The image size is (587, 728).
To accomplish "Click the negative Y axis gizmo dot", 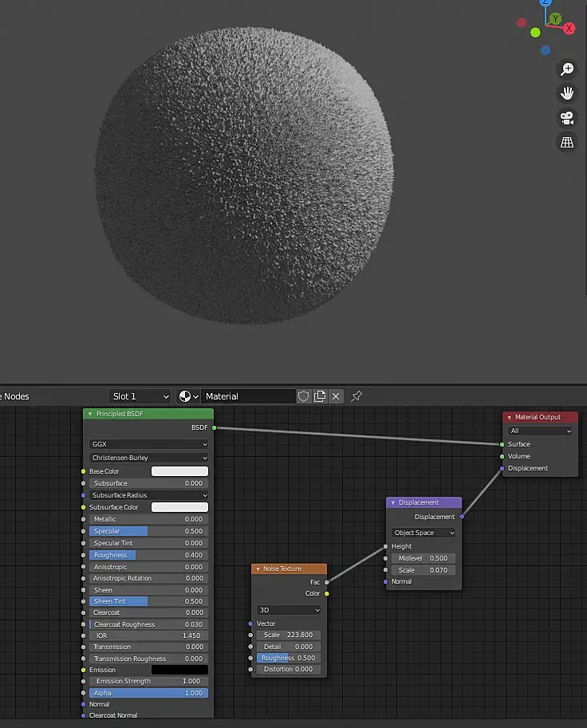I will [x=535, y=33].
